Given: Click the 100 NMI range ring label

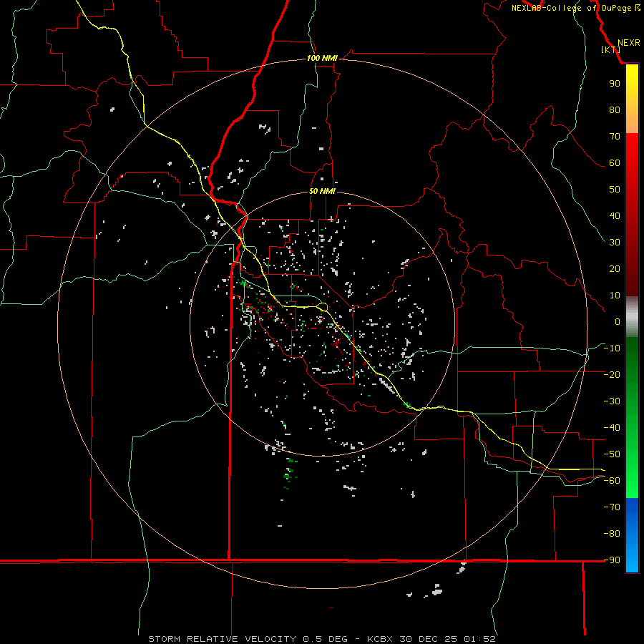Looking at the screenshot, I should pyautogui.click(x=322, y=58).
